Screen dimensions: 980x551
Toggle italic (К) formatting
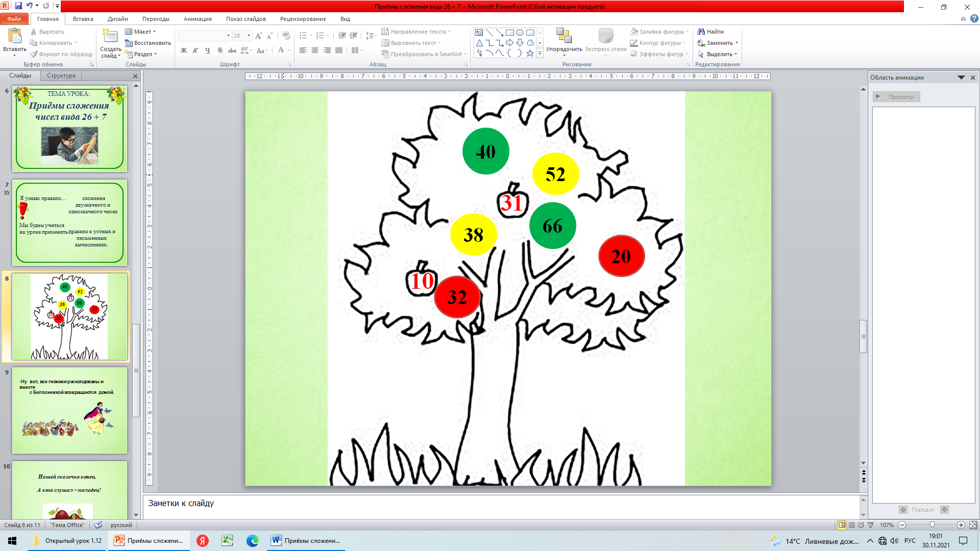tap(195, 51)
